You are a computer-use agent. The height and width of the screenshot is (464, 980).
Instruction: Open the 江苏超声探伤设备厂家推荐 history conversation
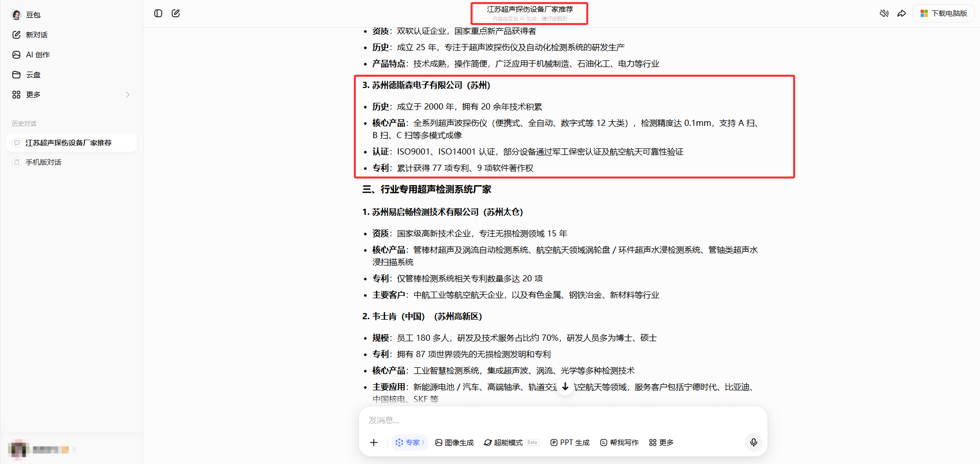(x=72, y=143)
